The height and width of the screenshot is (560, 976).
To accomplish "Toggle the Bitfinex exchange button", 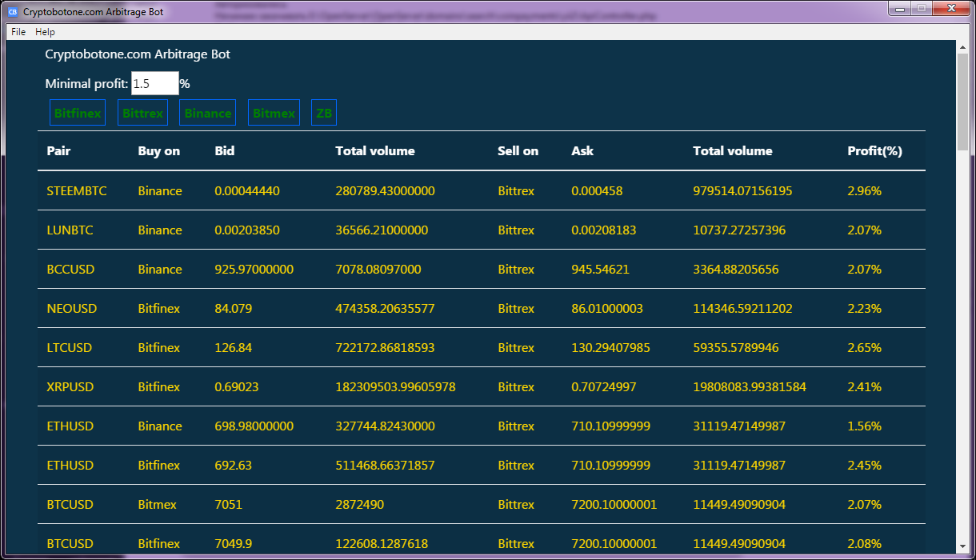I will pyautogui.click(x=78, y=113).
